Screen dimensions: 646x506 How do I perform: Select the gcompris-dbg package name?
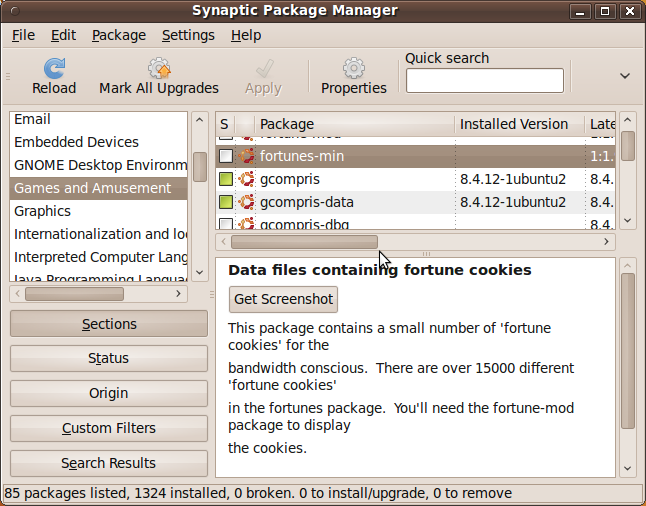click(x=304, y=224)
